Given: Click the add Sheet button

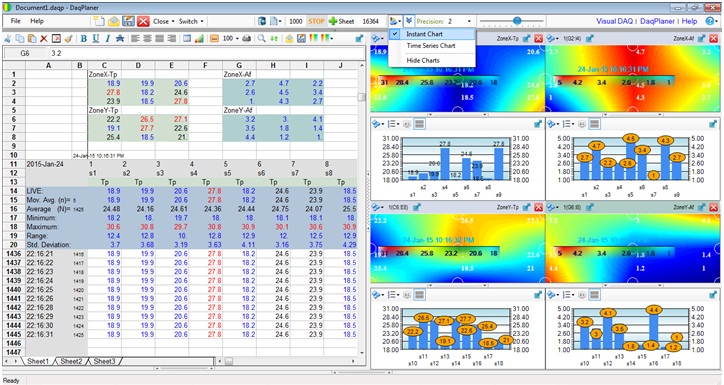Looking at the screenshot, I should (341, 21).
